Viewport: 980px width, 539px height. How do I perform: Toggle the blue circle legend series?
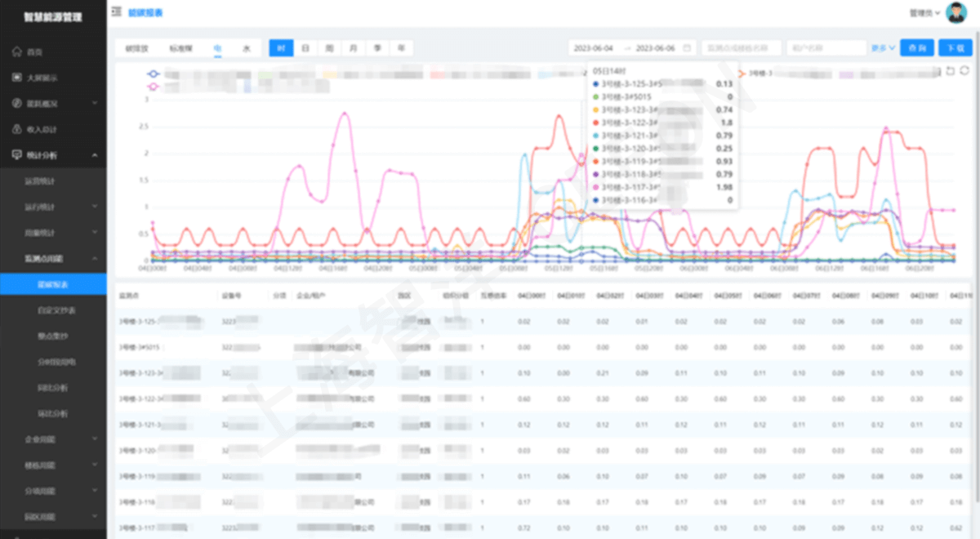pyautogui.click(x=154, y=74)
